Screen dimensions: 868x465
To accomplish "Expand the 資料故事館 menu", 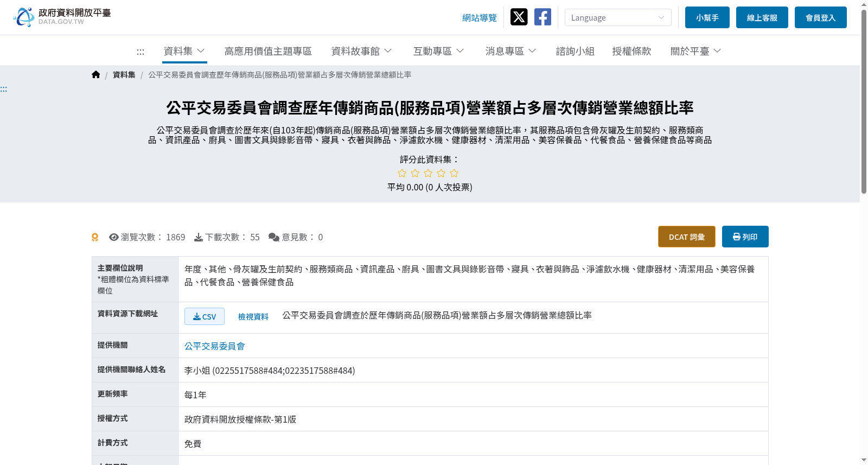I will 361,51.
